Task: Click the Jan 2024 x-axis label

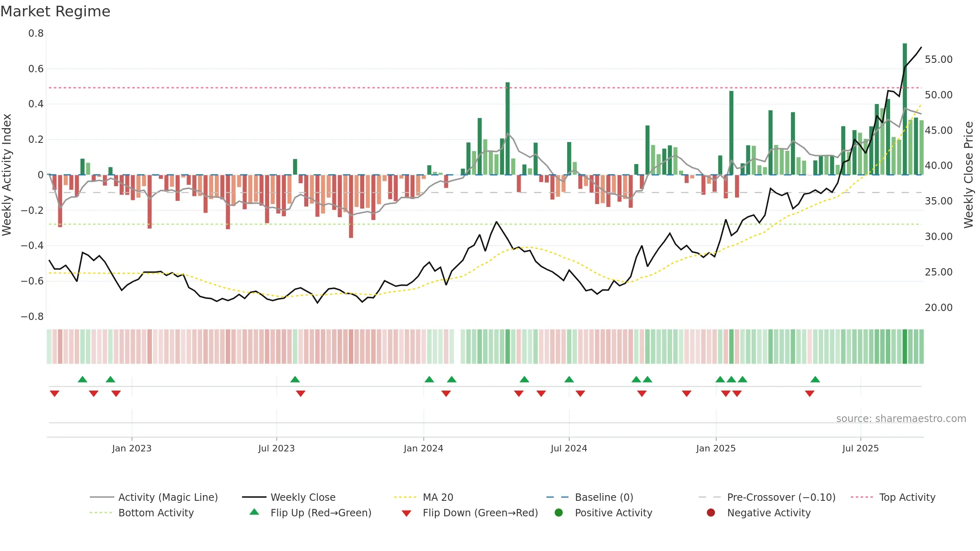Action: 423,448
